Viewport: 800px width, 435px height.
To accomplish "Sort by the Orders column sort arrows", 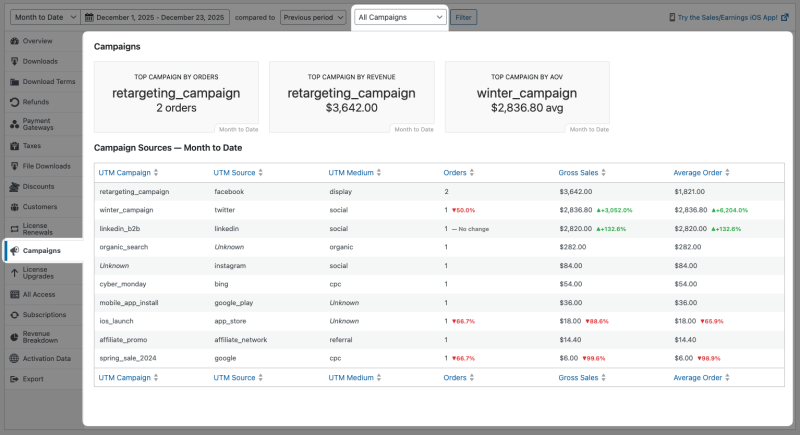I will 473,173.
